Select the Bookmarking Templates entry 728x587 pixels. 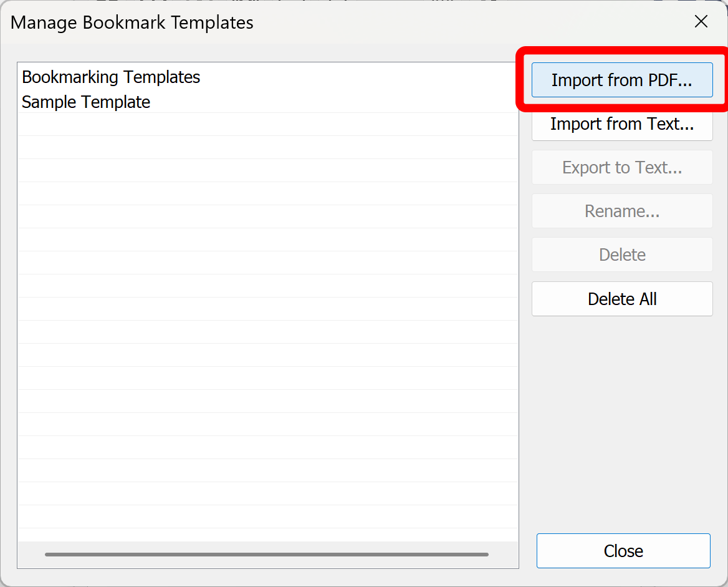(x=111, y=77)
